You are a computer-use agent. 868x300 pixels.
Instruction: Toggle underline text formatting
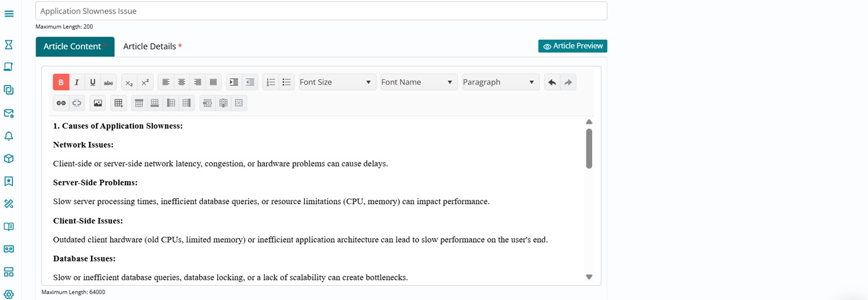click(93, 82)
